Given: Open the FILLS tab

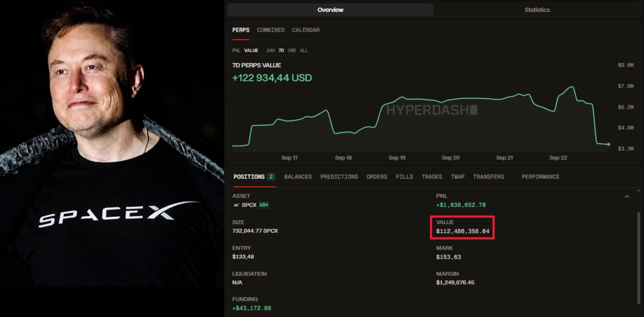Looking at the screenshot, I should [x=405, y=177].
